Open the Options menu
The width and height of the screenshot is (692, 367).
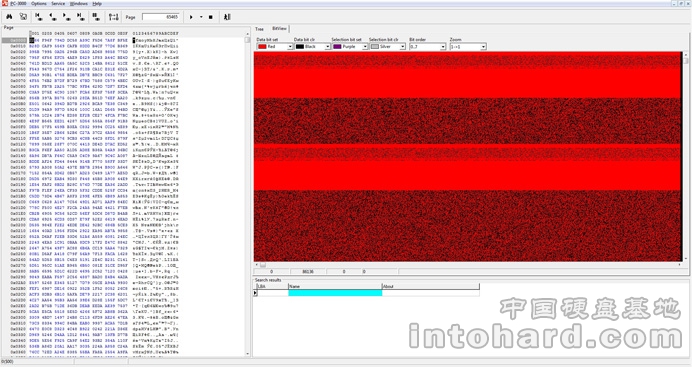pyautogui.click(x=39, y=4)
